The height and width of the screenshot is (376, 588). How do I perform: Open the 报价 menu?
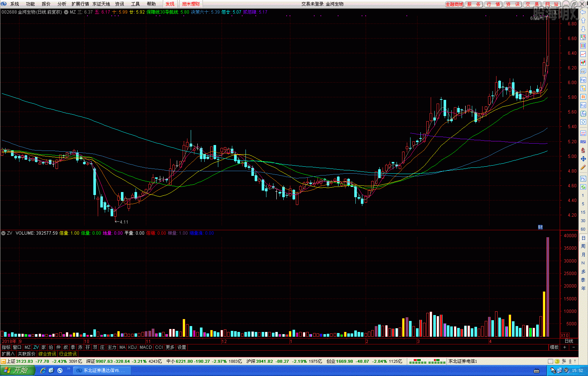click(46, 4)
